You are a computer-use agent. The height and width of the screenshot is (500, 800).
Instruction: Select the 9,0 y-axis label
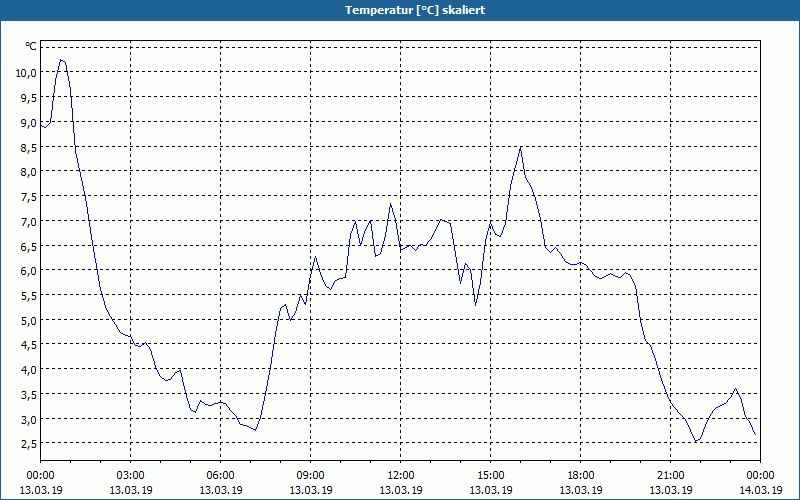coord(29,122)
